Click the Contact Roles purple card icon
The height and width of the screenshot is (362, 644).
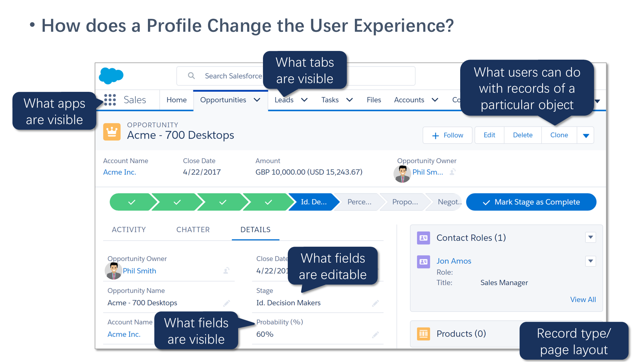(423, 238)
